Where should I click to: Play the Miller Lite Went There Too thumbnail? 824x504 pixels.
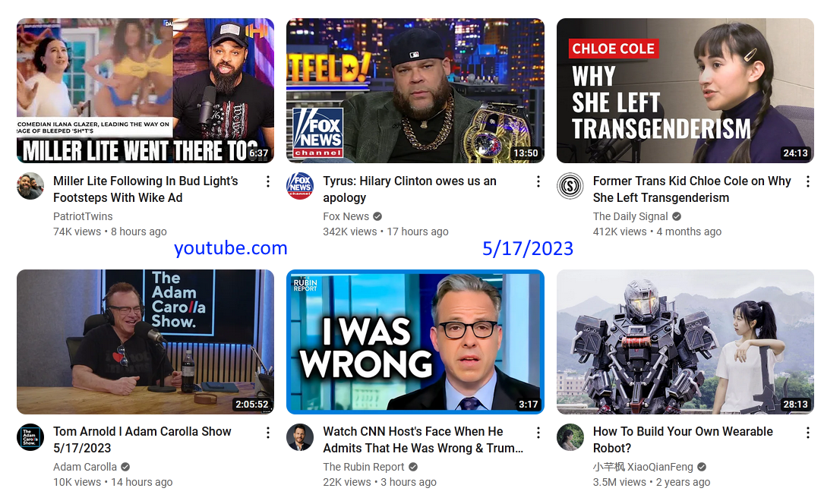[146, 91]
